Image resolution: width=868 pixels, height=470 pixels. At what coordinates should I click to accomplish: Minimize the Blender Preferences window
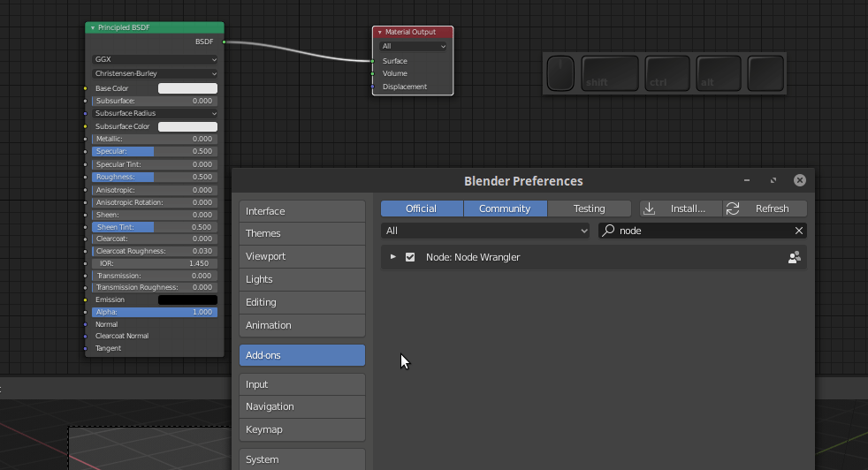(747, 180)
